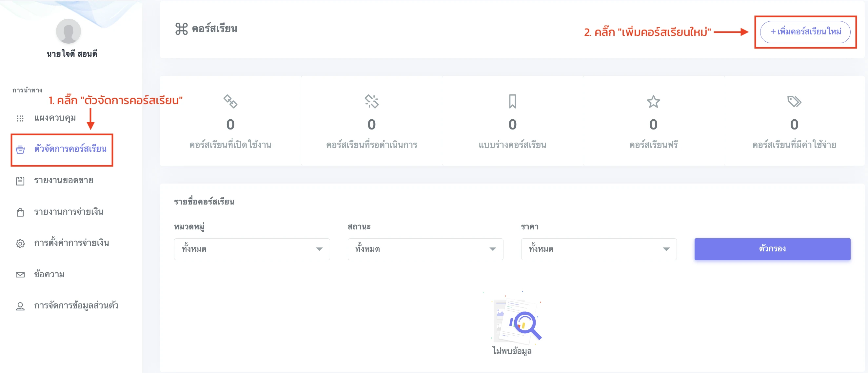Click the payment report bag icon
This screenshot has width=868, height=373.
click(20, 212)
